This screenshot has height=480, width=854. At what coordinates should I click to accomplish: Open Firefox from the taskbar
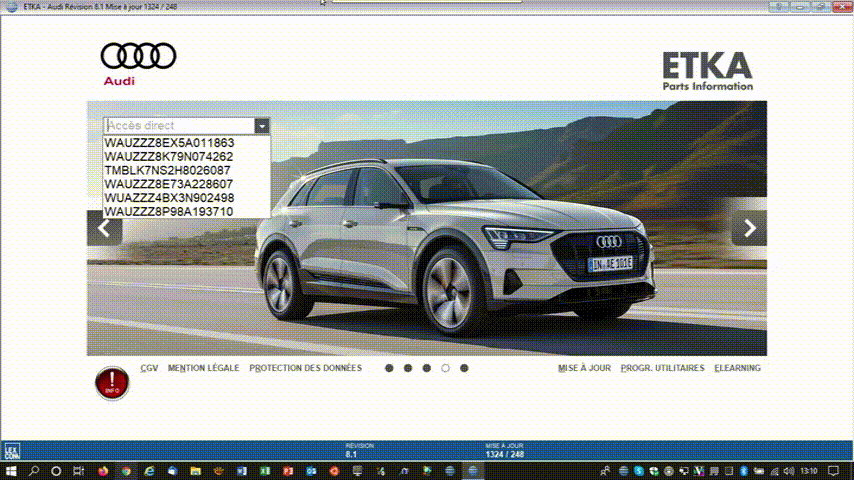(103, 470)
